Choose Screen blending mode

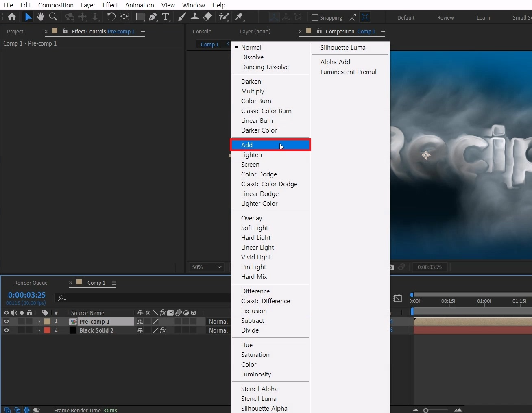tap(270, 164)
